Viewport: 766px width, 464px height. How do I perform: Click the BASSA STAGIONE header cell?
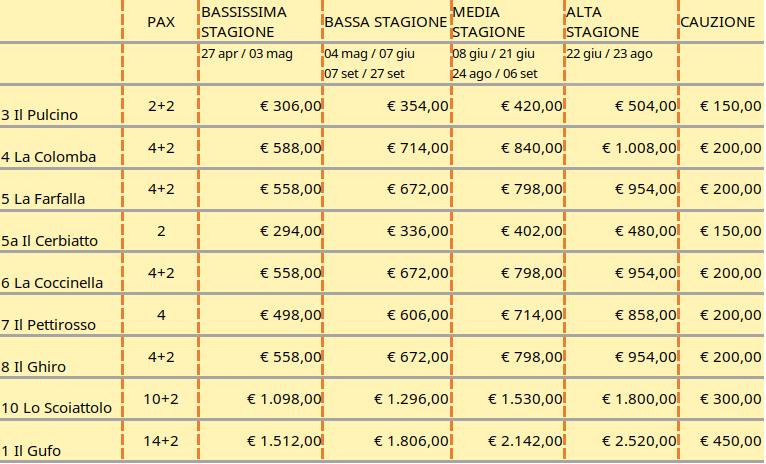386,22
